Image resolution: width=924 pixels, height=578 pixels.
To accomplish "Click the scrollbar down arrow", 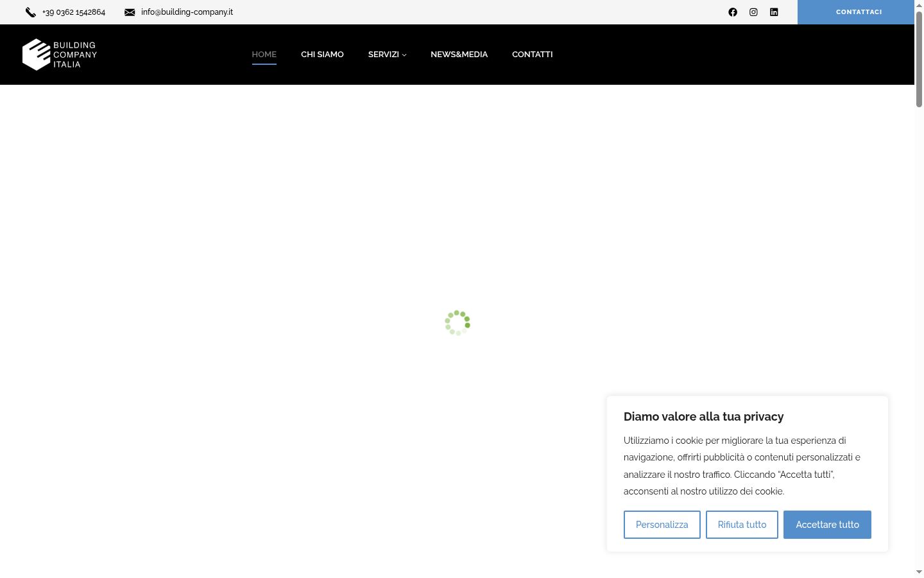I will click(919, 572).
